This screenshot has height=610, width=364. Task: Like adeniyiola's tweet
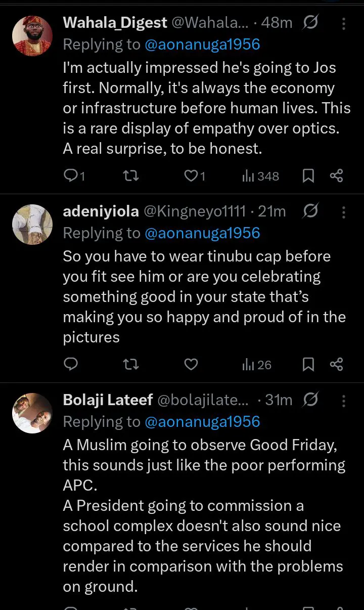click(191, 364)
